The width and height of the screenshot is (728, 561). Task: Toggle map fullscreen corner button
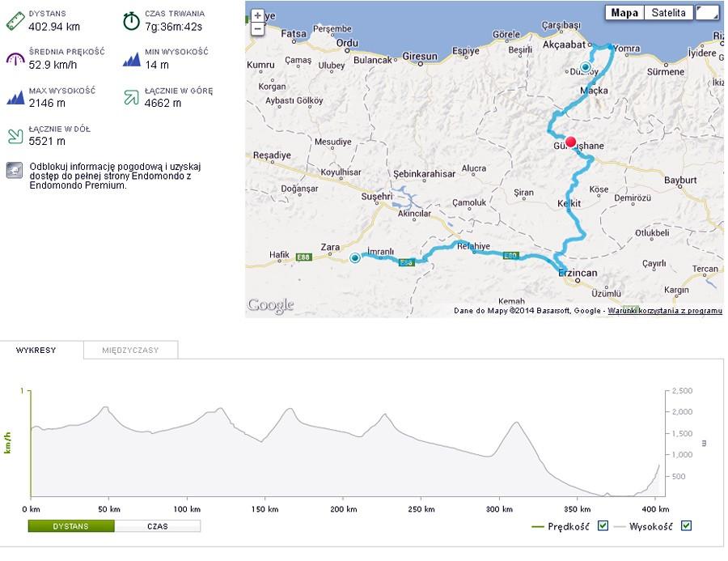[707, 12]
